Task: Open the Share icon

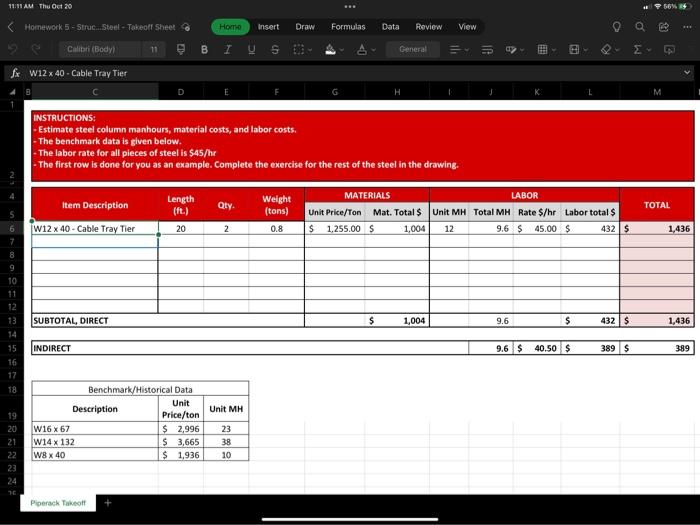Action: (664, 27)
